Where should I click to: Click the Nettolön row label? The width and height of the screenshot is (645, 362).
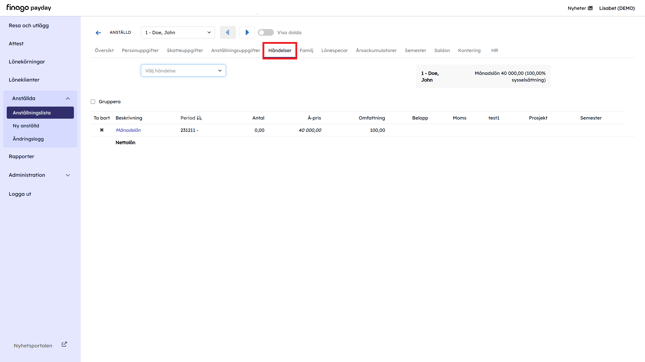[125, 143]
